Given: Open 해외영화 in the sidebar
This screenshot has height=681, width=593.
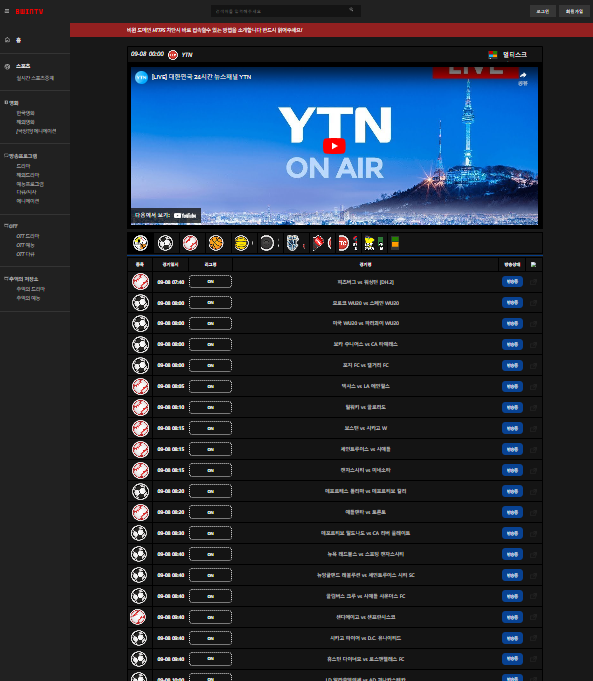Looking at the screenshot, I should [x=25, y=122].
